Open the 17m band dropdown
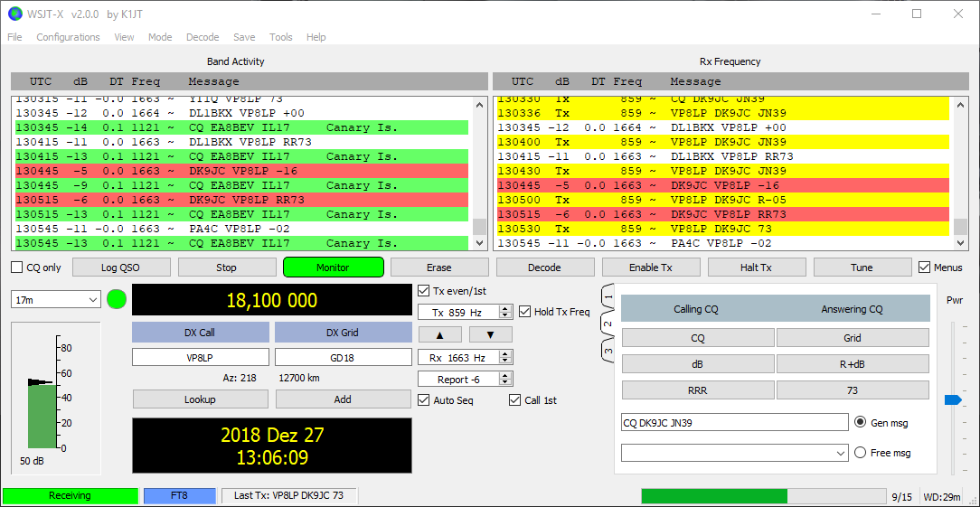This screenshot has width=980, height=507. 56,300
